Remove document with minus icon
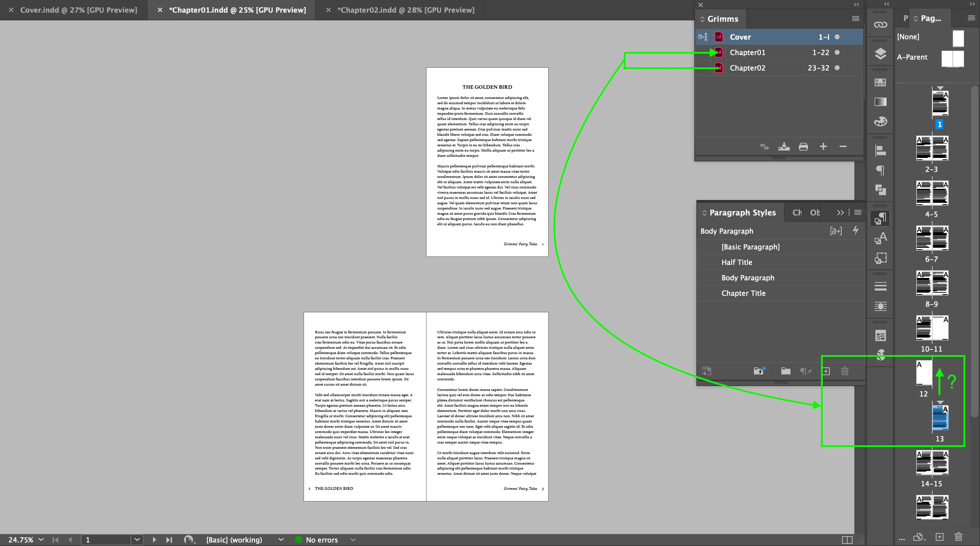This screenshot has width=980, height=546. tap(843, 147)
